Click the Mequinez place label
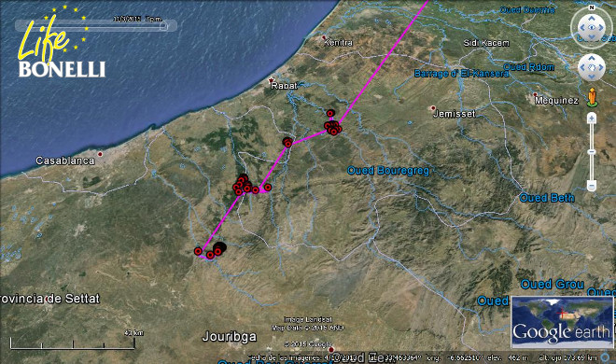 pyautogui.click(x=556, y=101)
